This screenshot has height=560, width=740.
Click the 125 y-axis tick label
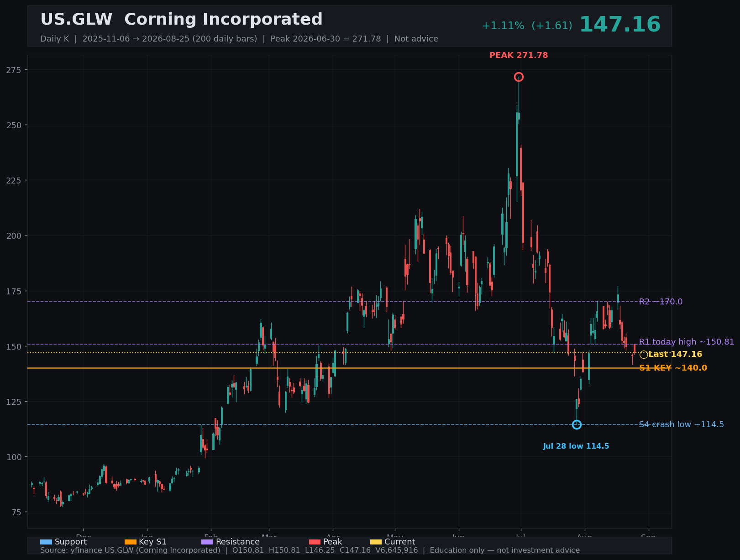[x=14, y=402]
